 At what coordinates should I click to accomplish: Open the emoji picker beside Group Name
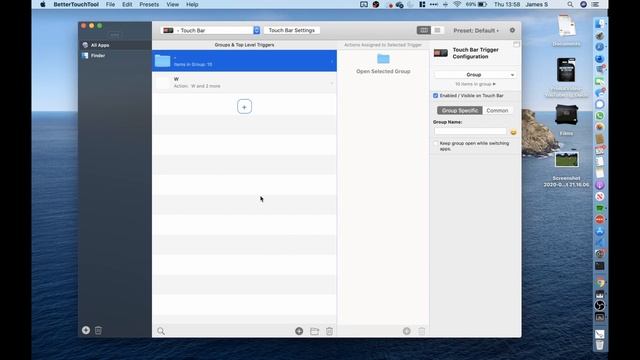[x=513, y=132]
